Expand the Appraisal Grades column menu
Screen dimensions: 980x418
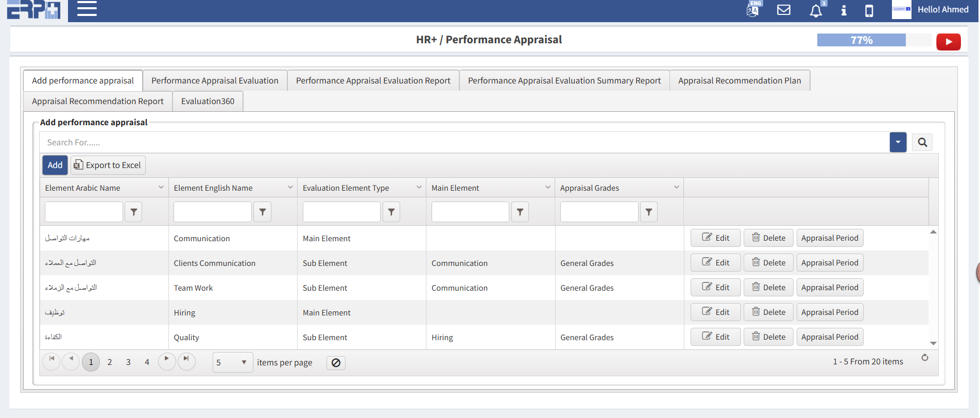[676, 188]
